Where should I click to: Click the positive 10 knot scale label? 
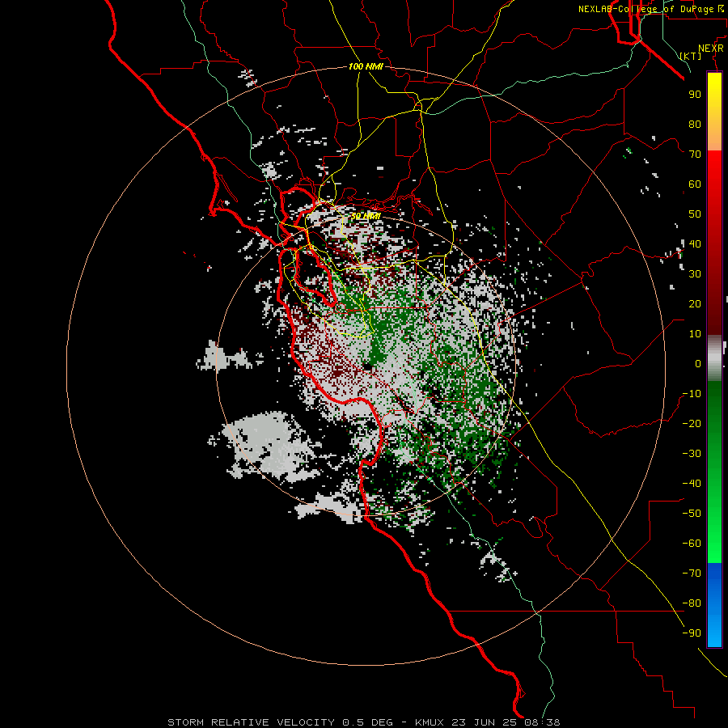695,334
